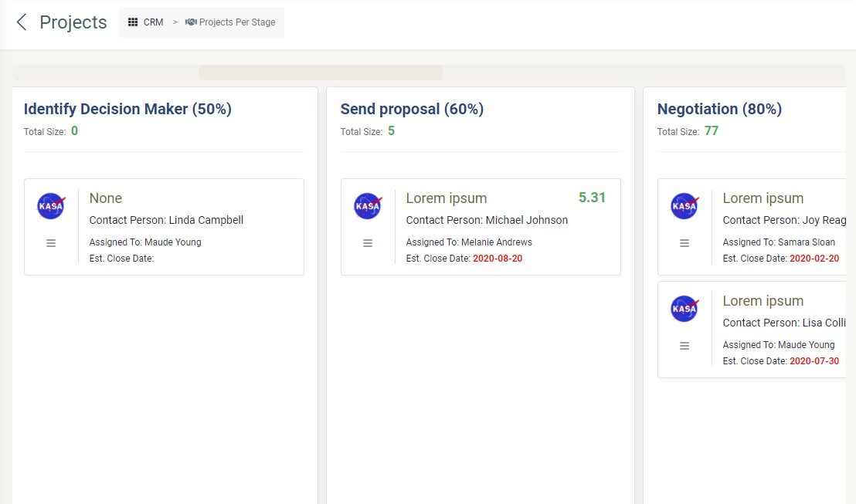Click Contact Person: Joy Reag
Screen dimensions: 856x504
pos(784,220)
